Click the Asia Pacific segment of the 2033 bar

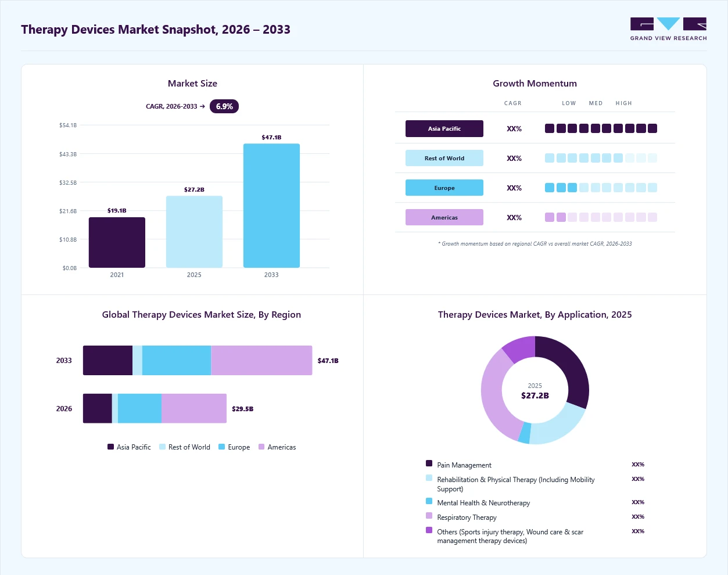pos(107,360)
